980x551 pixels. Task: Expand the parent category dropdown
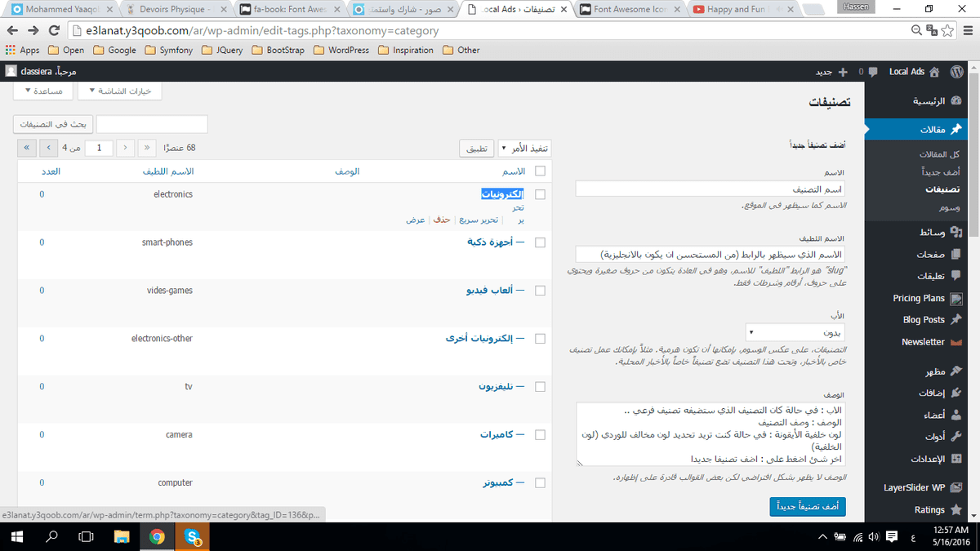[795, 333]
